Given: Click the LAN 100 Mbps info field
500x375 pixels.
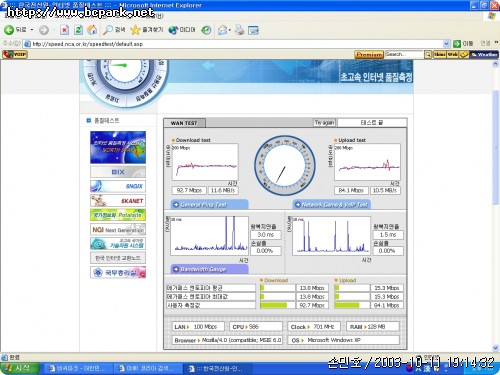Looking at the screenshot, I should point(198,327).
